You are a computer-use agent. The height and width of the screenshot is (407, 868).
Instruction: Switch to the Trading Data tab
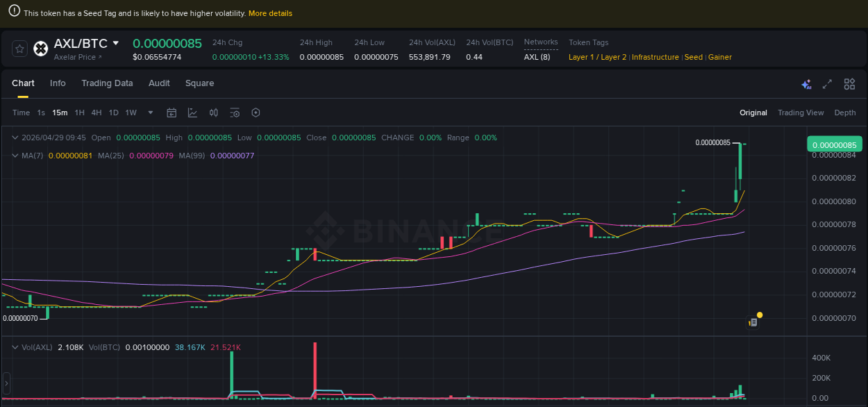[x=107, y=83]
